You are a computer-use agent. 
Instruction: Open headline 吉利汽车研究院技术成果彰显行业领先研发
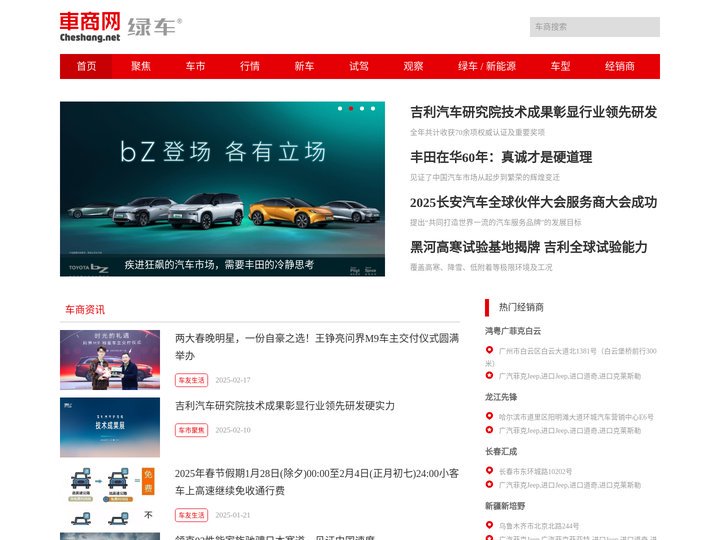click(x=534, y=112)
